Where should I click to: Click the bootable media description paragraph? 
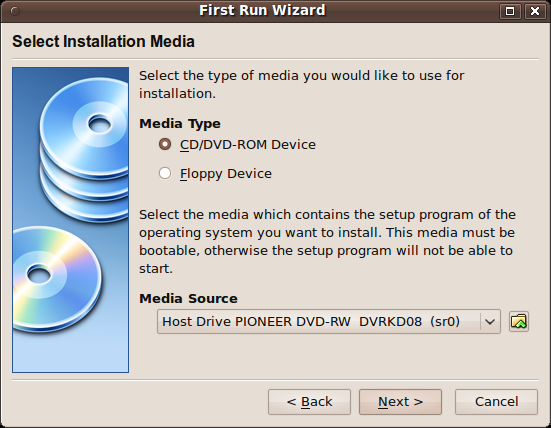click(327, 241)
